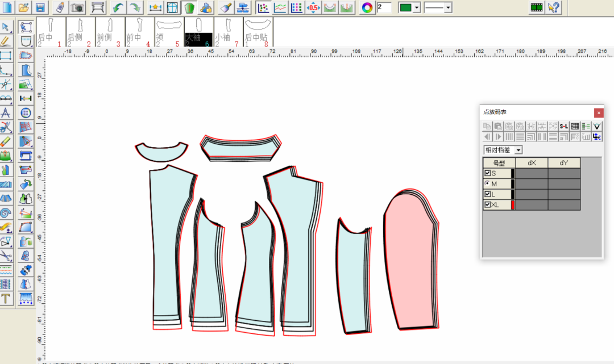
Task: Click the Undo arrow icon
Action: (118, 7)
